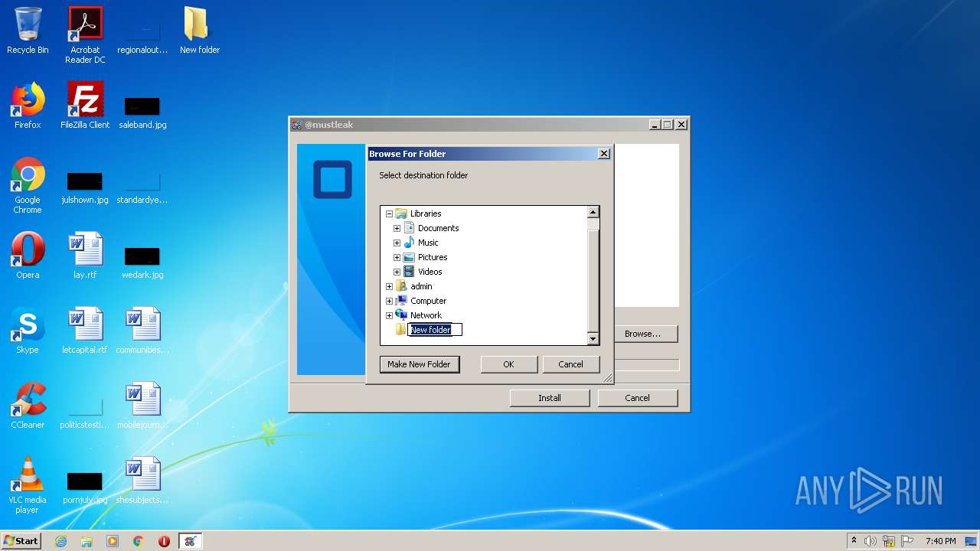980x551 pixels.
Task: Open FileZilla Client shortcut
Action: pyautogui.click(x=85, y=106)
